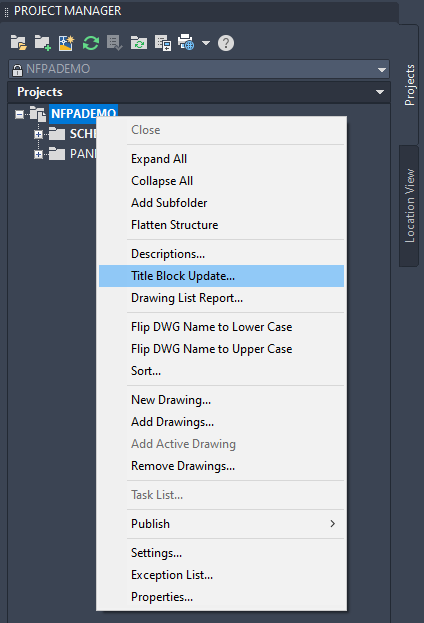Click the Project Task List icon
Image resolution: width=424 pixels, height=623 pixels.
(x=114, y=43)
